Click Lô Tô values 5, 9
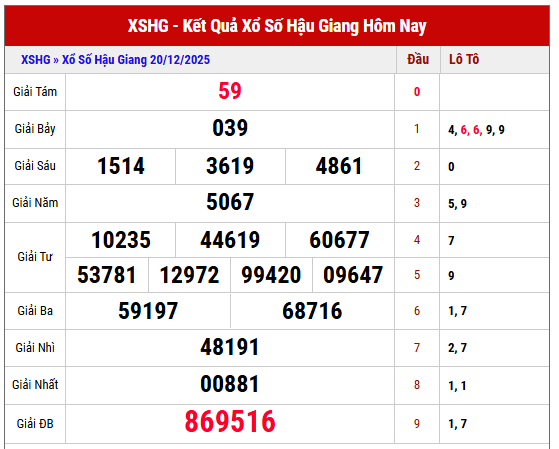 tap(457, 204)
